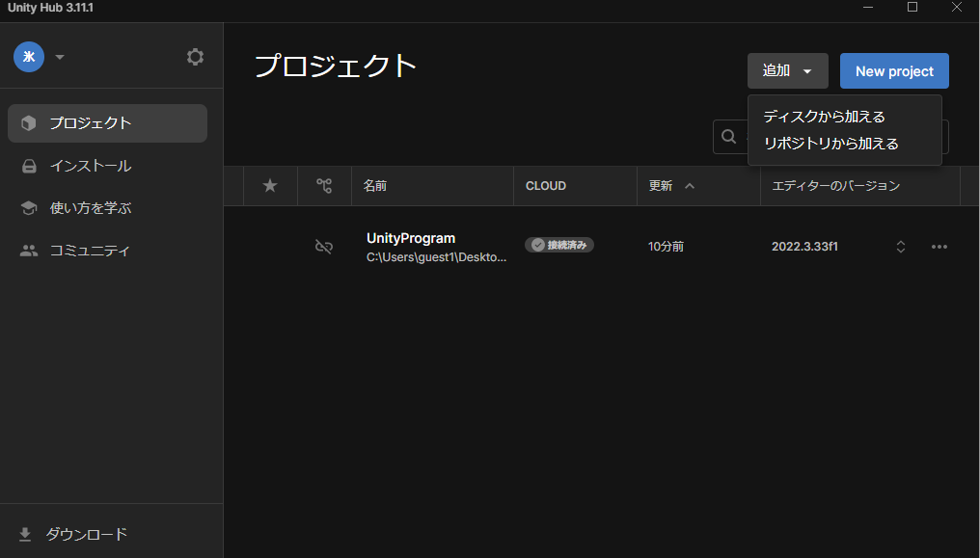Expand the account dropdown arrow
The image size is (980, 558).
(60, 57)
